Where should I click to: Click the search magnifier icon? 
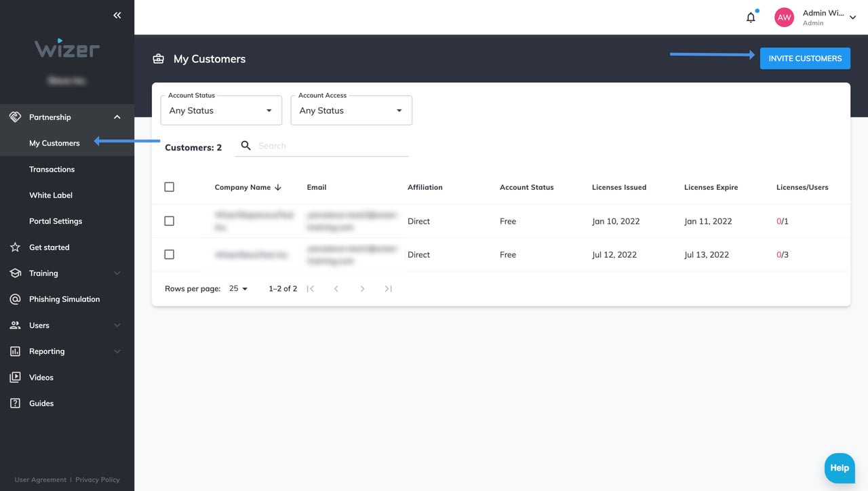(x=245, y=146)
